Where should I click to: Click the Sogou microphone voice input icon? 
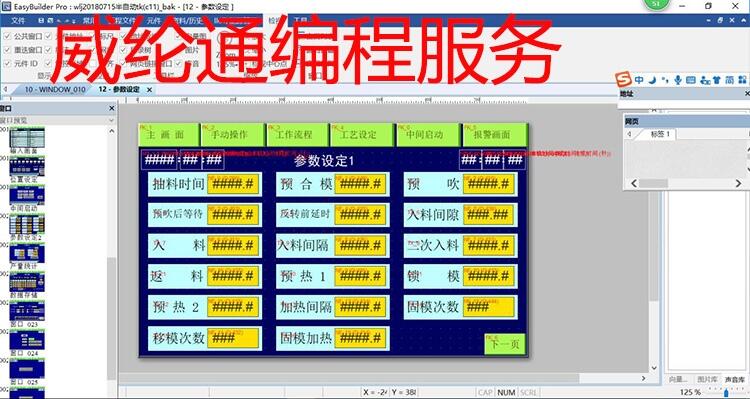click(678, 80)
